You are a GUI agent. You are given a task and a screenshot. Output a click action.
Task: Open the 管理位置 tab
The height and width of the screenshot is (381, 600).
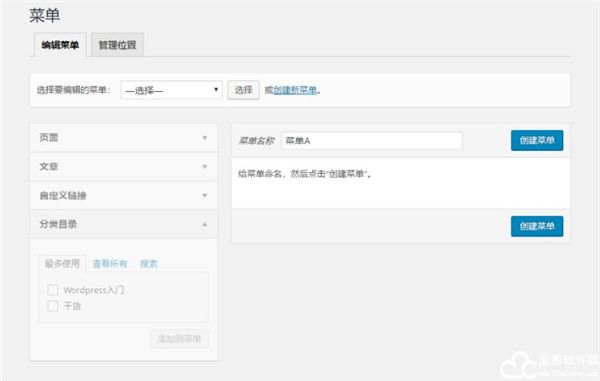(x=117, y=45)
